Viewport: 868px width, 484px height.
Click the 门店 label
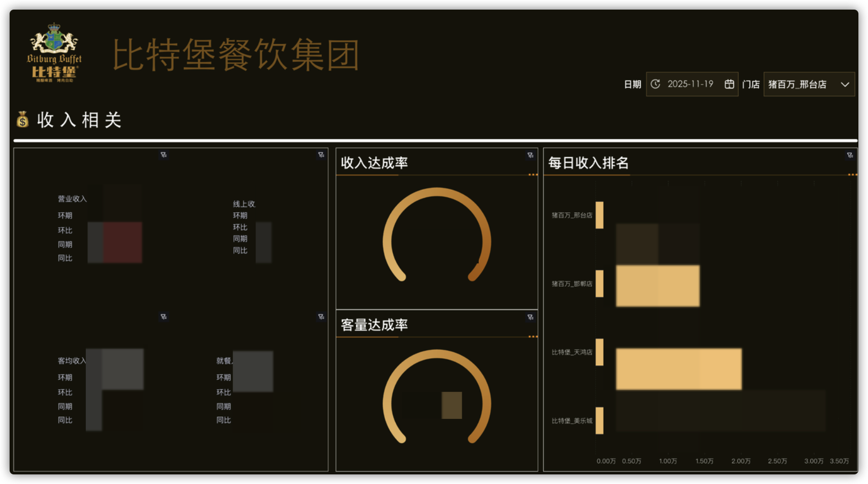[x=751, y=84]
